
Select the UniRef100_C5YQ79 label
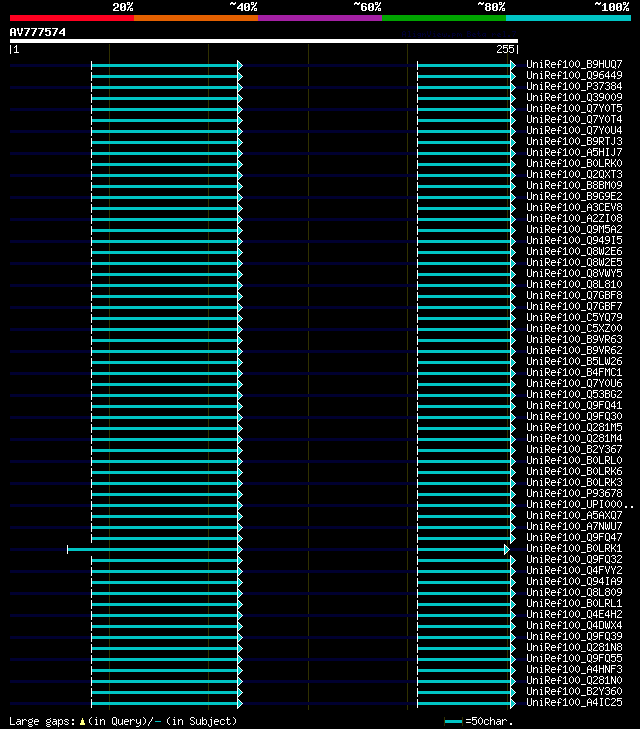(574, 317)
